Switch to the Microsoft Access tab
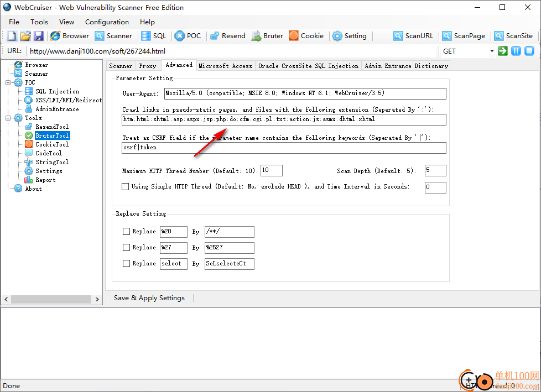The height and width of the screenshot is (392, 541). 225,66
